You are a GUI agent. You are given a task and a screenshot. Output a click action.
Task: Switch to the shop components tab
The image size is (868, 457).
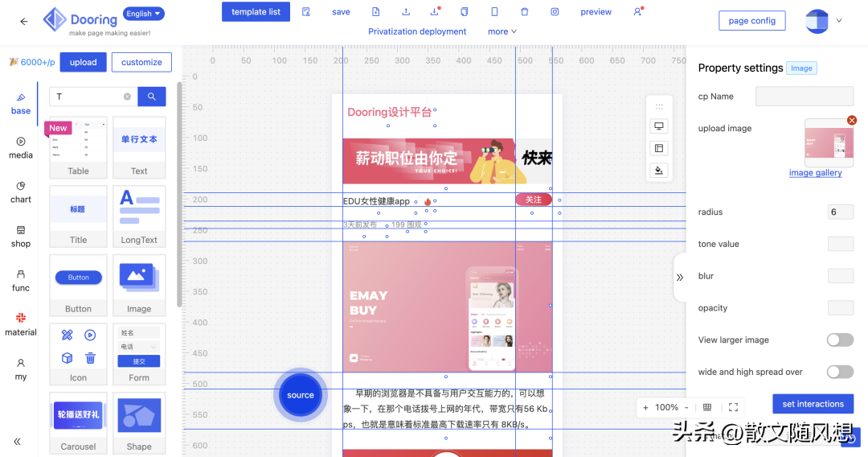point(20,237)
